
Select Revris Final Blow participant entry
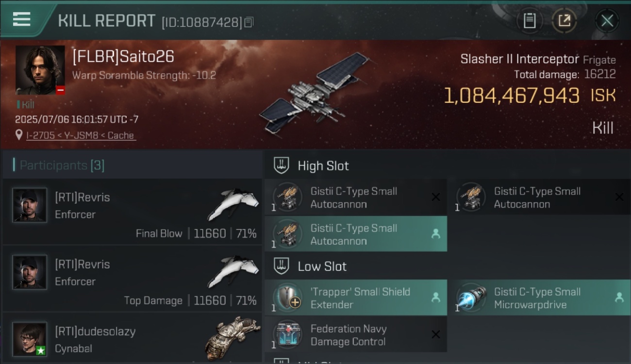tap(132, 212)
